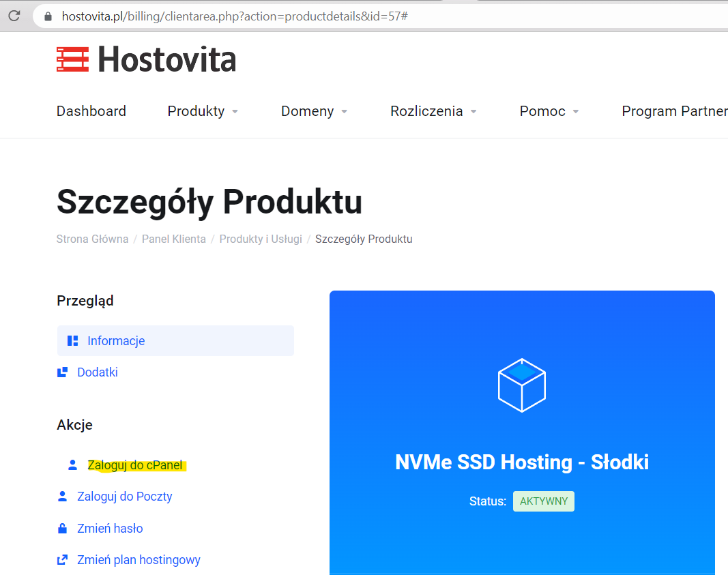The width and height of the screenshot is (728, 575).
Task: Expand the Pomoc dropdown arrow
Action: 576,111
